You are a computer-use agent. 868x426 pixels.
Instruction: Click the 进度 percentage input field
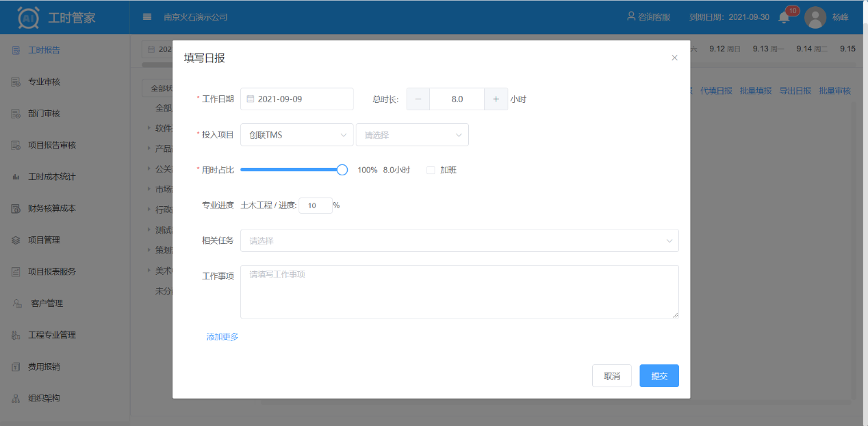(315, 205)
